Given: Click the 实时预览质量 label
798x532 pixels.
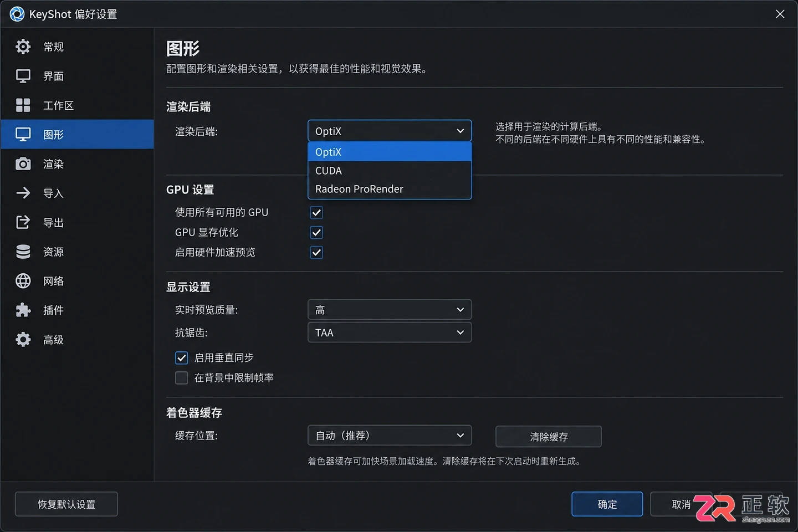Looking at the screenshot, I should tap(207, 310).
